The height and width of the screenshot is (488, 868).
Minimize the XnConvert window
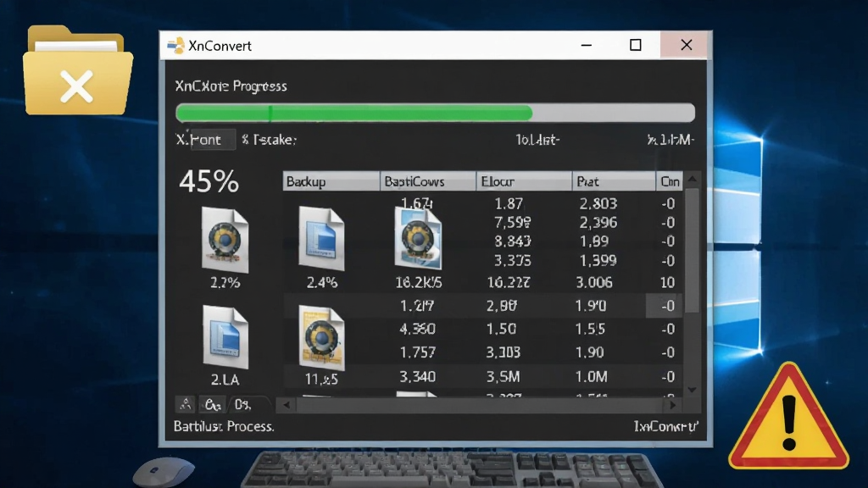pos(587,46)
